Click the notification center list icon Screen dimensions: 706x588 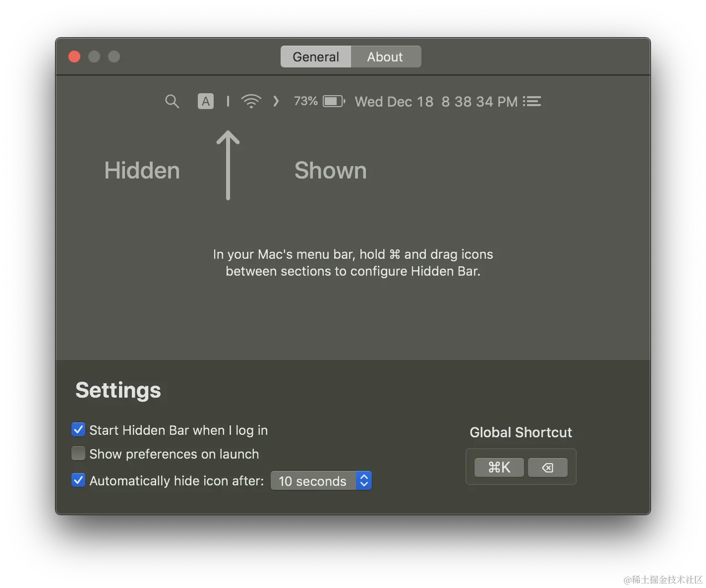[532, 101]
